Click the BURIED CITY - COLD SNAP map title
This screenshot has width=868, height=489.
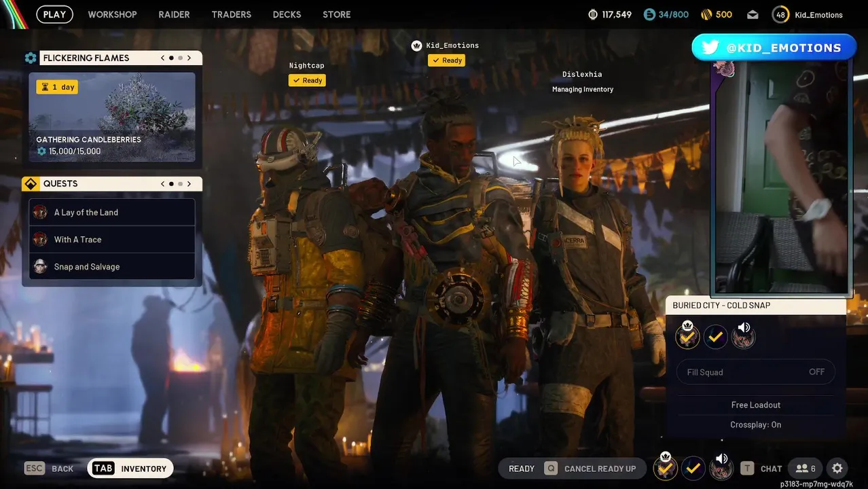point(721,306)
